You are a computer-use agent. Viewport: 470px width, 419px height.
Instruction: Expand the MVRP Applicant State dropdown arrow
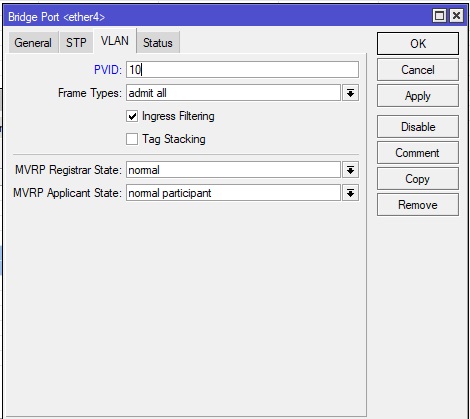pyautogui.click(x=350, y=193)
